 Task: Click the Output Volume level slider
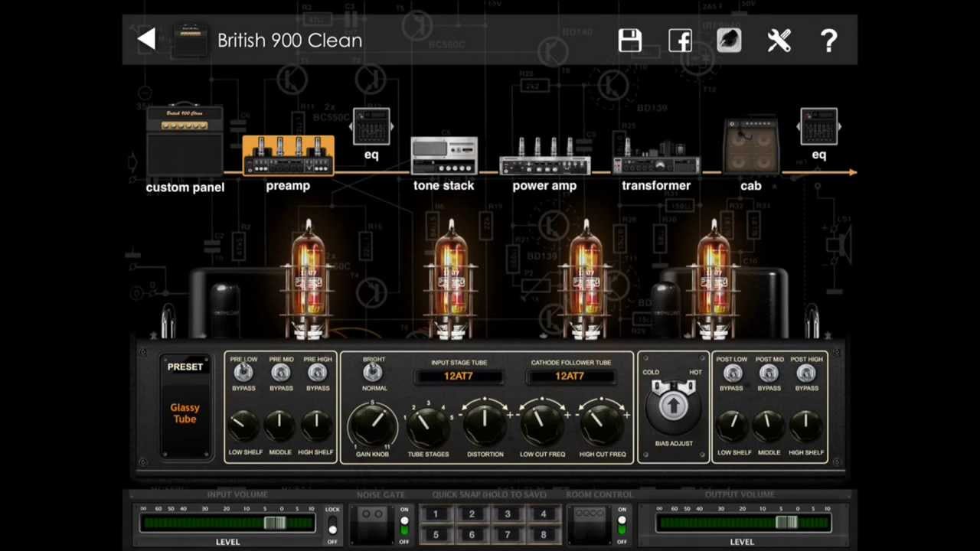tap(743, 523)
